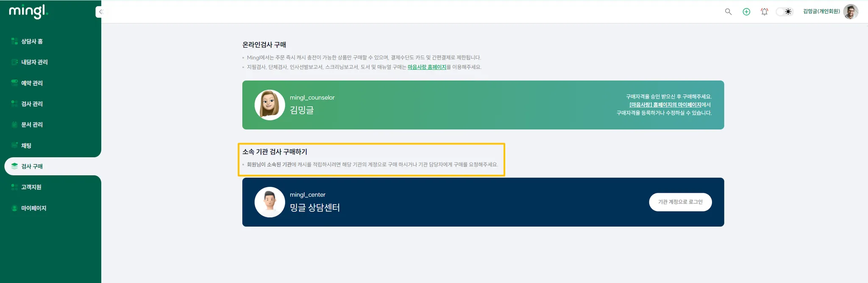The image size is (868, 283).
Task: Click the 내담자 관리 sidebar icon
Action: (x=14, y=62)
